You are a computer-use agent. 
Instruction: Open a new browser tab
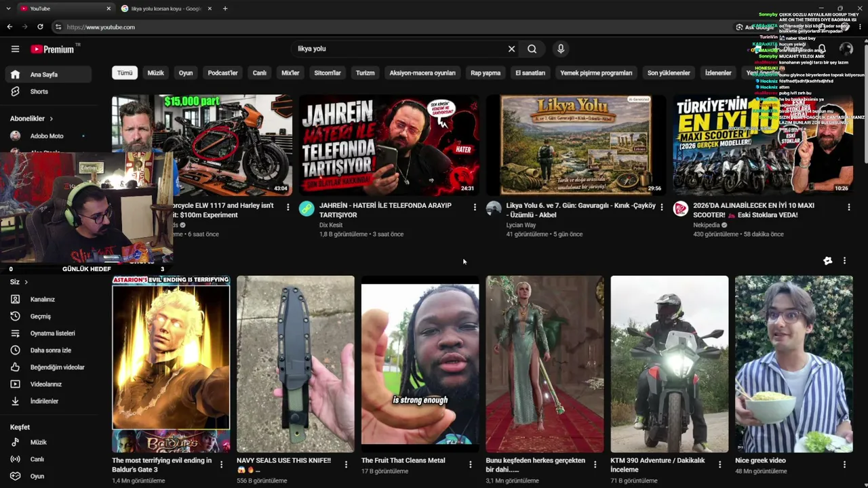coord(225,9)
